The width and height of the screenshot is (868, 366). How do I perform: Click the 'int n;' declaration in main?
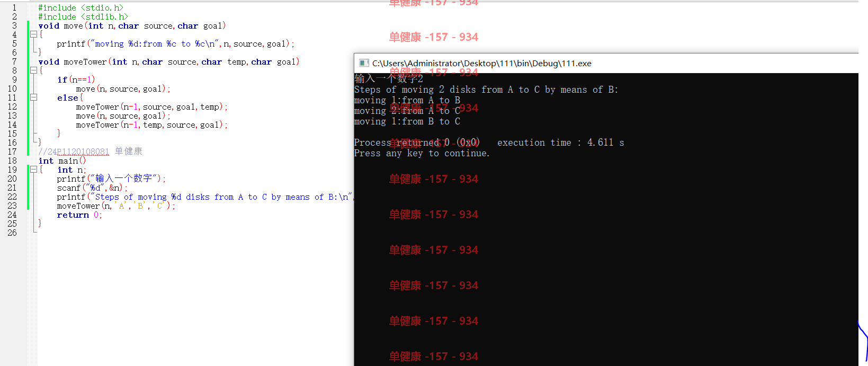point(71,170)
